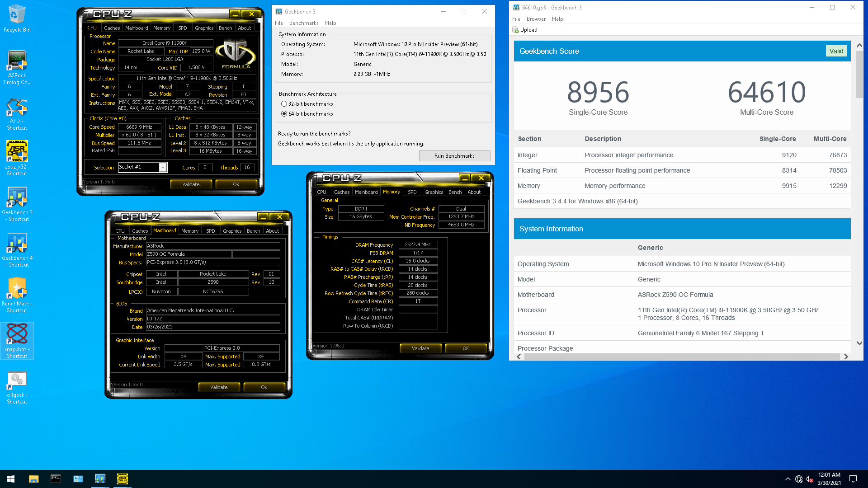Click the taskbar clock and date
The height and width of the screenshot is (488, 868).
pos(829,479)
